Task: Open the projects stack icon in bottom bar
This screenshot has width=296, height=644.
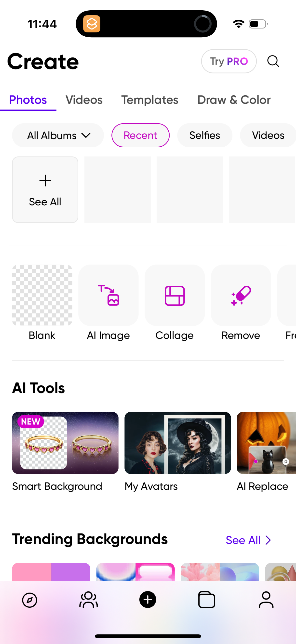Action: pyautogui.click(x=207, y=600)
